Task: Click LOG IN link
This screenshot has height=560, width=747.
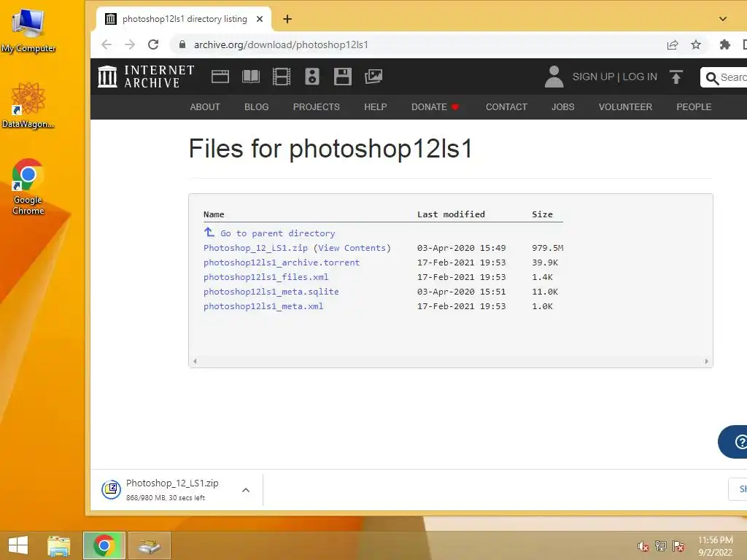Action: (x=640, y=77)
